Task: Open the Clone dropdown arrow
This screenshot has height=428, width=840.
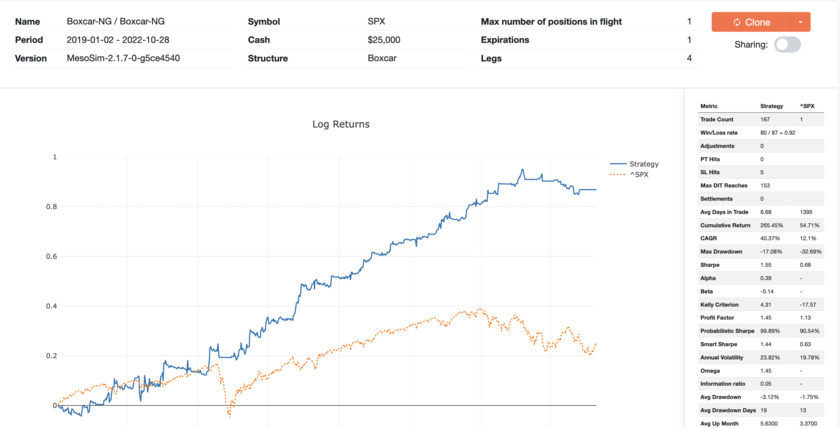Action: (801, 22)
